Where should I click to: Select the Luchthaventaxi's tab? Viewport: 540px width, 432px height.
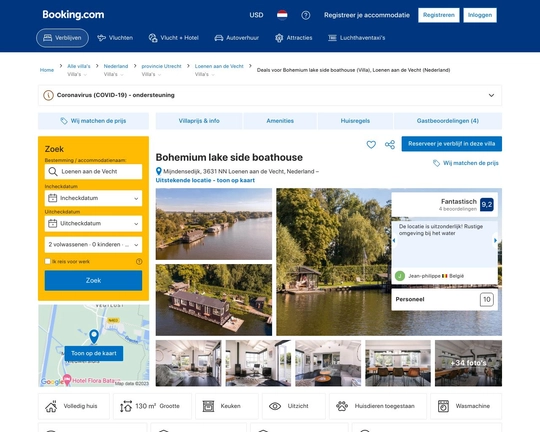(x=356, y=38)
